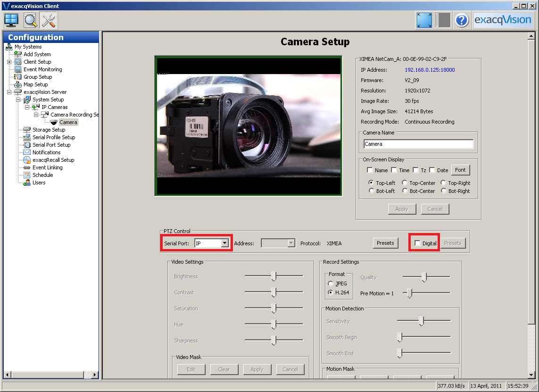Open the Setup wrench tools icon

(49, 20)
